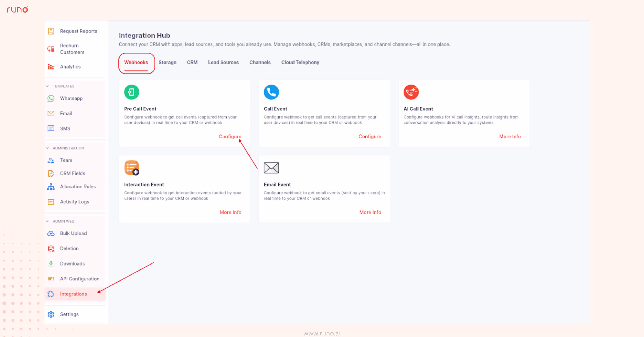Collapse the ADMIN WEB section

(x=48, y=221)
